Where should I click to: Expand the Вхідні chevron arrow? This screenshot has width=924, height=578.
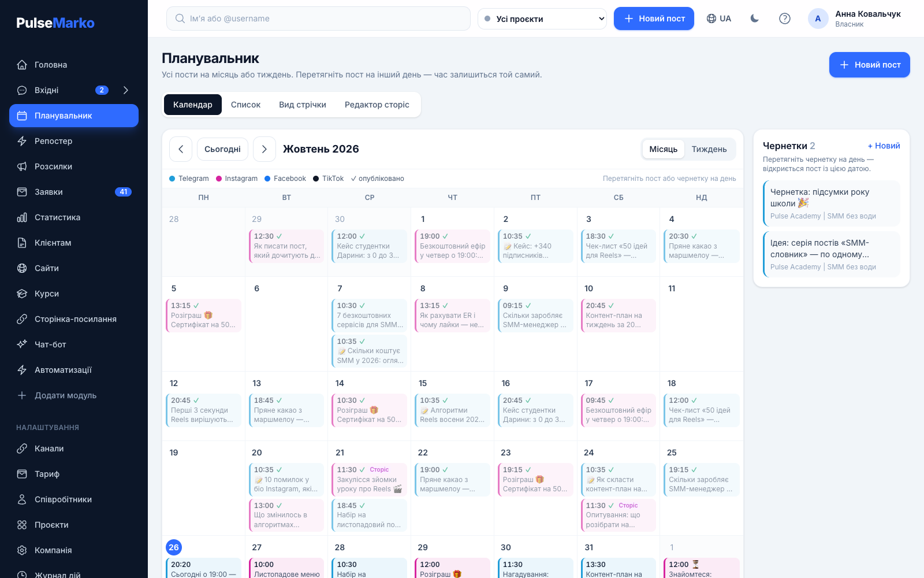point(126,90)
